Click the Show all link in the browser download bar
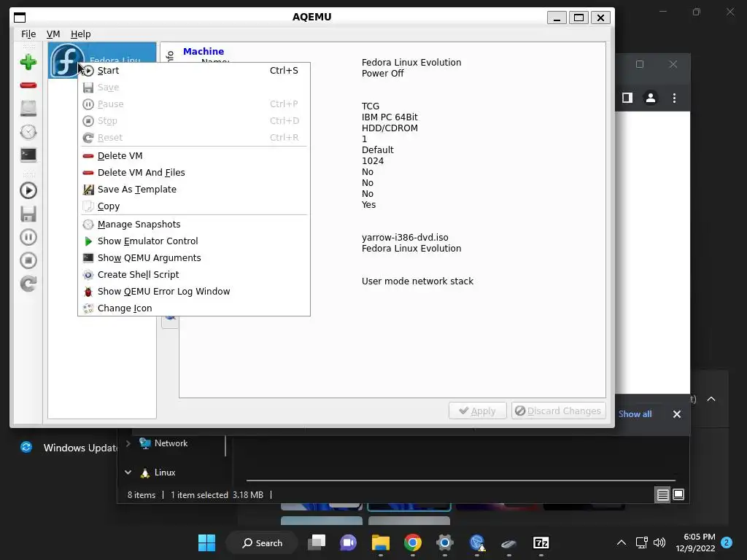747x560 pixels. click(x=635, y=414)
